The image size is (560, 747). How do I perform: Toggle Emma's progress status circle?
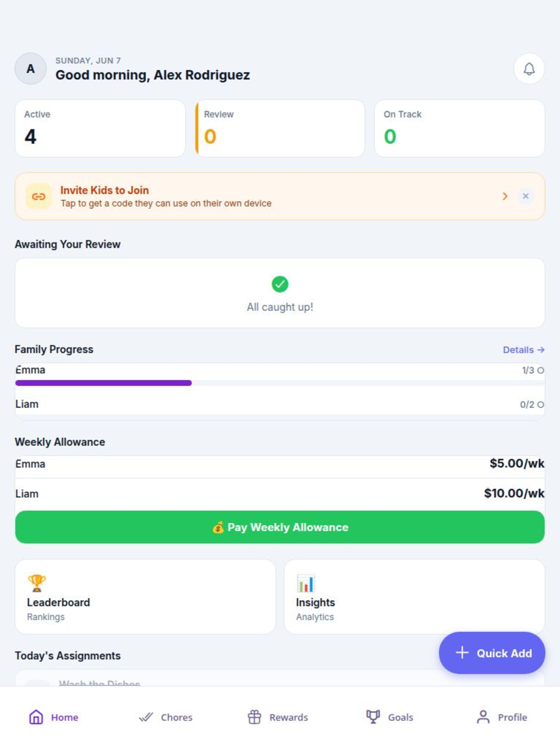540,370
